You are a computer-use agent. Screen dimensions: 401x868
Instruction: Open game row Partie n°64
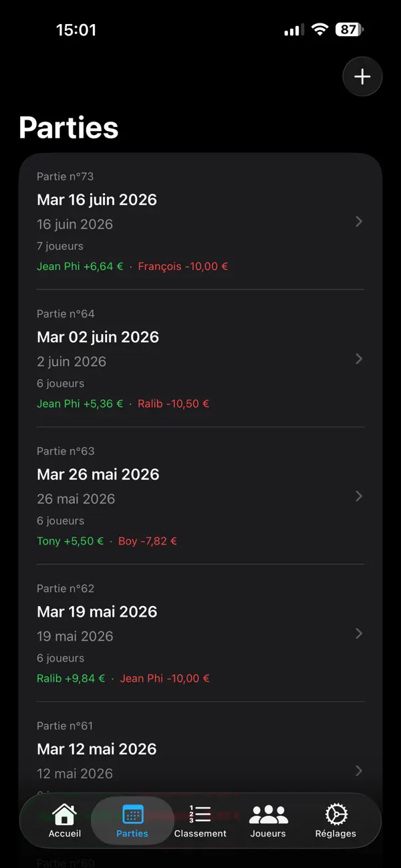[200, 359]
